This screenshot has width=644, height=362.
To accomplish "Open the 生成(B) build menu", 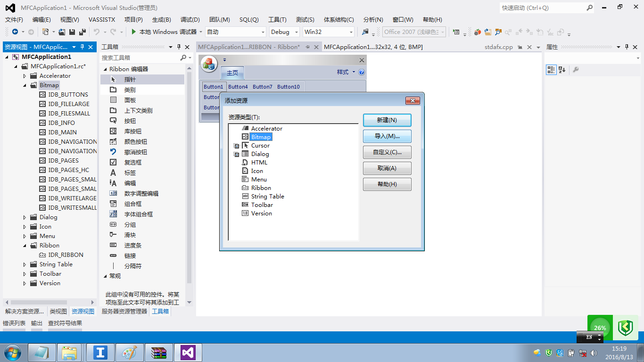I will [x=161, y=19].
